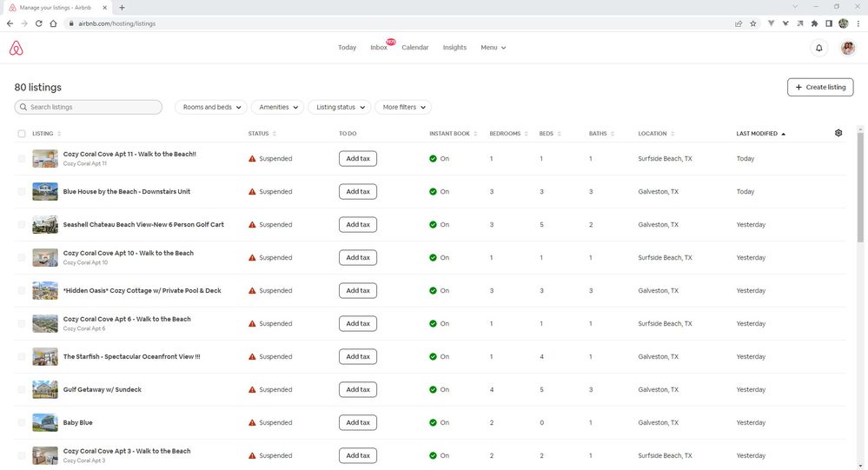
Task: Switch to the Insights tab
Action: 454,48
